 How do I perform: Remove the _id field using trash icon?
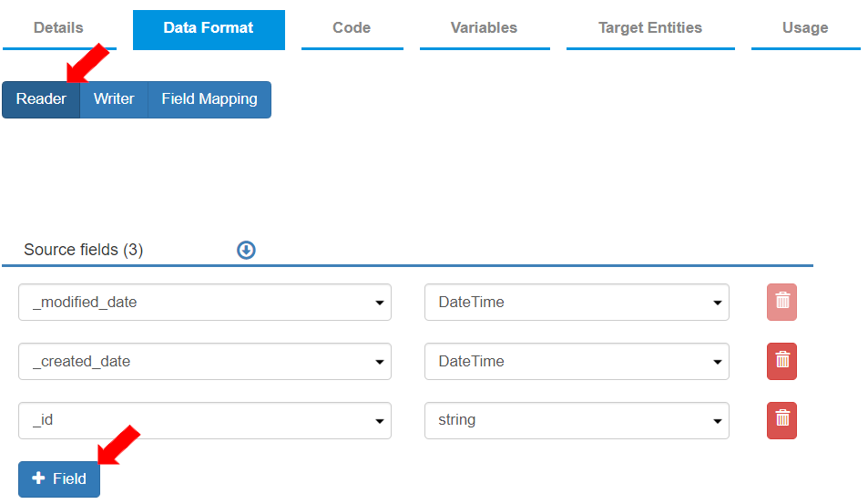[x=781, y=420]
